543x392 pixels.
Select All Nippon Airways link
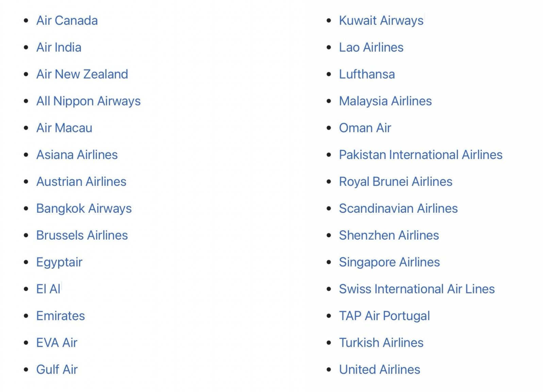coord(88,101)
